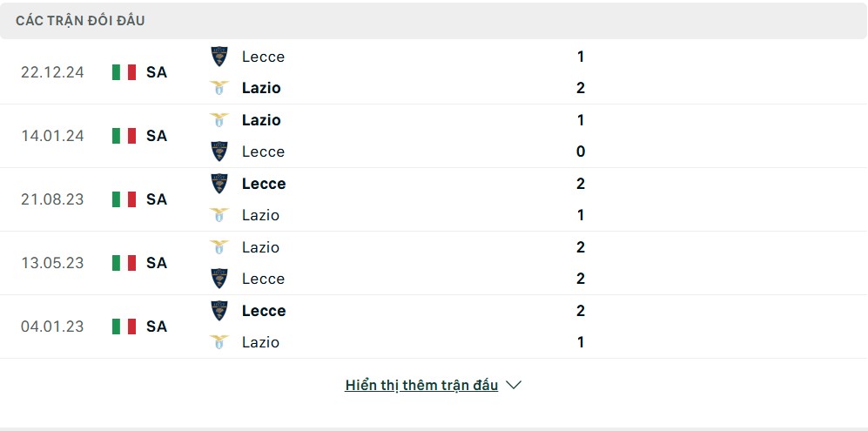This screenshot has height=431, width=868.
Task: Select bold Lazio name in 14.01.24 match
Action: (261, 120)
